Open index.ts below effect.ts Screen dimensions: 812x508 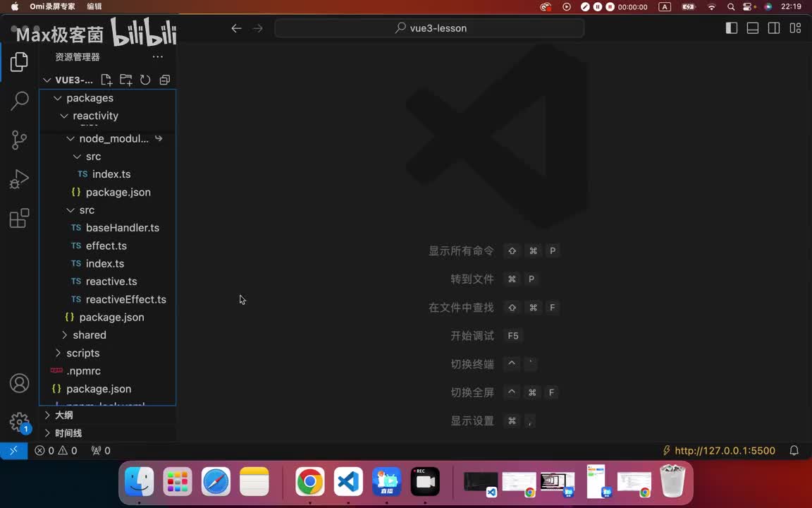click(108, 263)
